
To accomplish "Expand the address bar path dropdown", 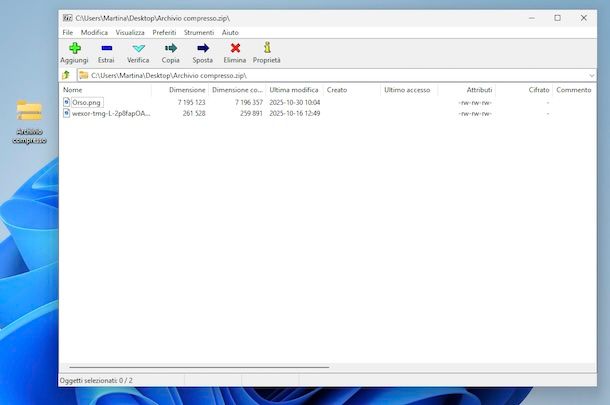I will (592, 75).
